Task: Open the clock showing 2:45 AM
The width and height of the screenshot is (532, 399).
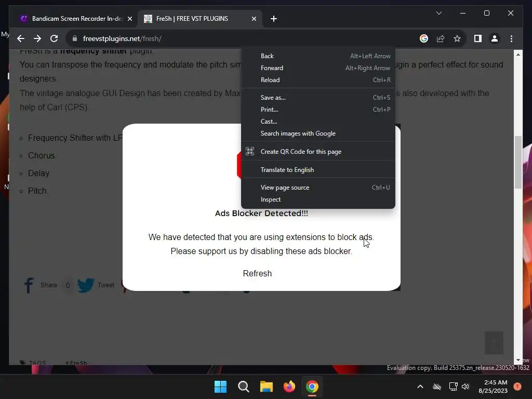Action: [493, 387]
